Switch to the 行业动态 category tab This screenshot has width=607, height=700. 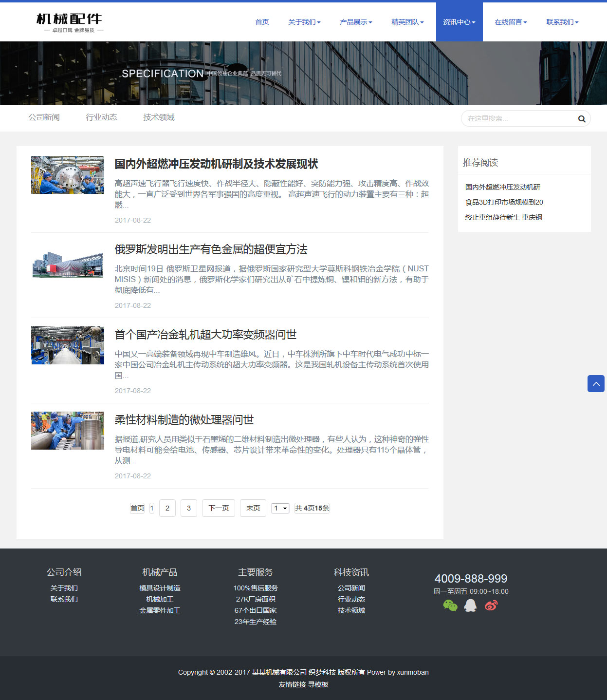(x=101, y=117)
